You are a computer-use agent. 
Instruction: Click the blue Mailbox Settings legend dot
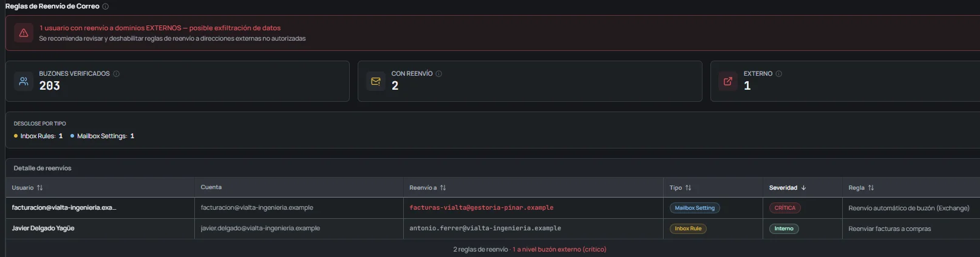coord(72,136)
